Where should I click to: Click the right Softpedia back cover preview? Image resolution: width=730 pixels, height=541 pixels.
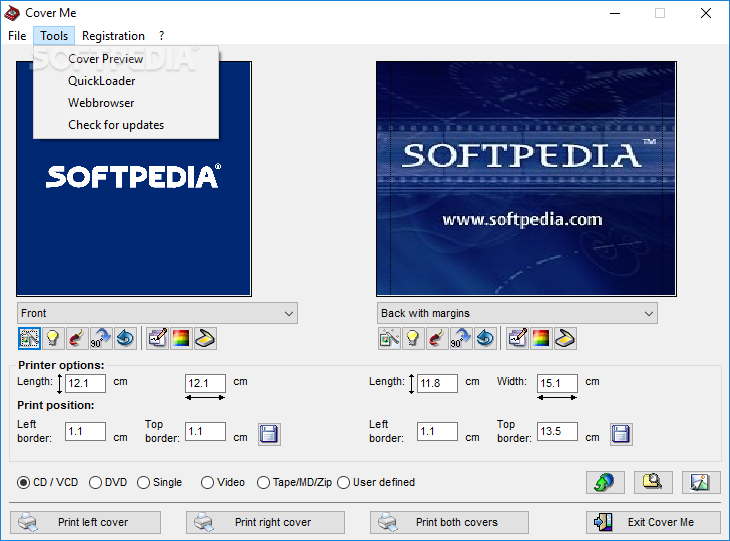click(x=526, y=179)
